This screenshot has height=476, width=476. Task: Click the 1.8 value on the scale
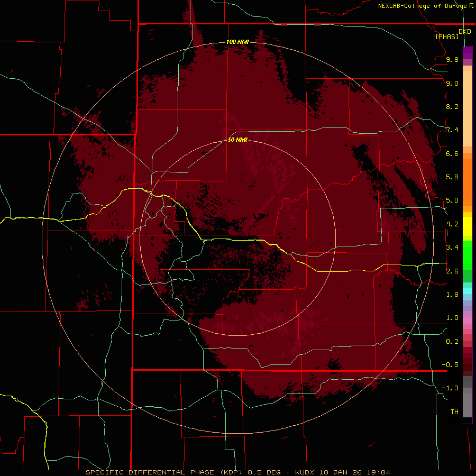tap(452, 295)
